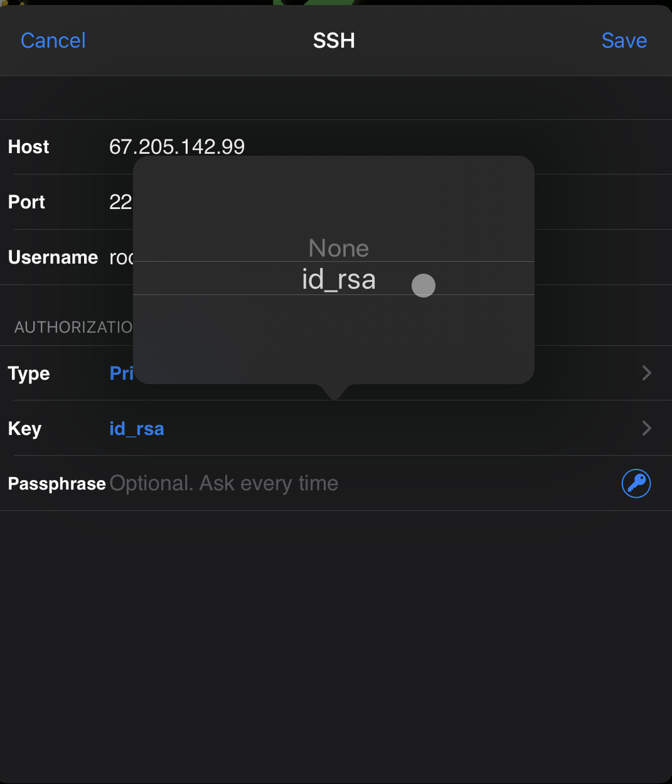Image resolution: width=672 pixels, height=784 pixels.
Task: Choose None in the key picker
Action: 338,248
